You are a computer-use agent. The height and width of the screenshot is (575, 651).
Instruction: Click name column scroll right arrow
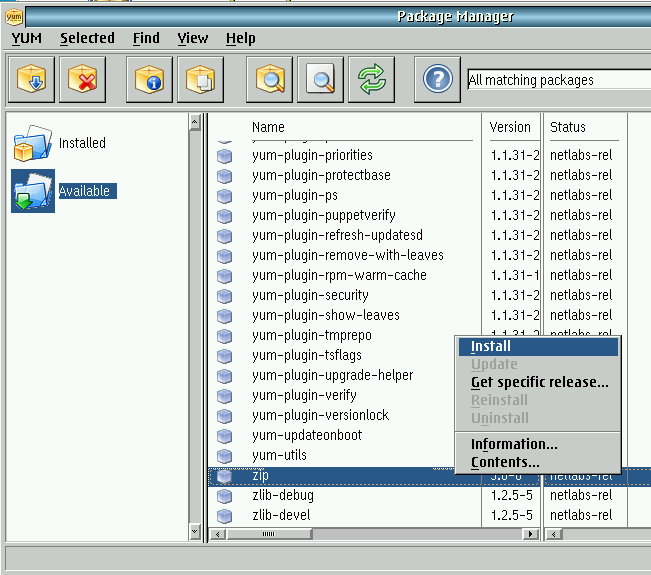tap(530, 534)
